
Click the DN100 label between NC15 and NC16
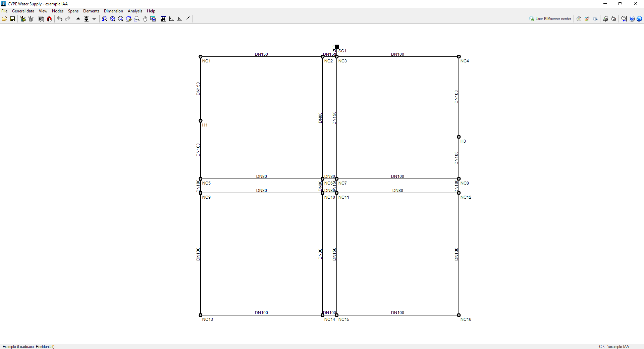397,312
